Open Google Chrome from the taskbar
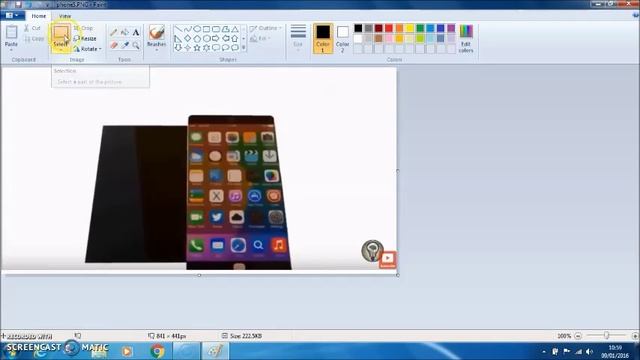640x360 pixels. (x=157, y=351)
